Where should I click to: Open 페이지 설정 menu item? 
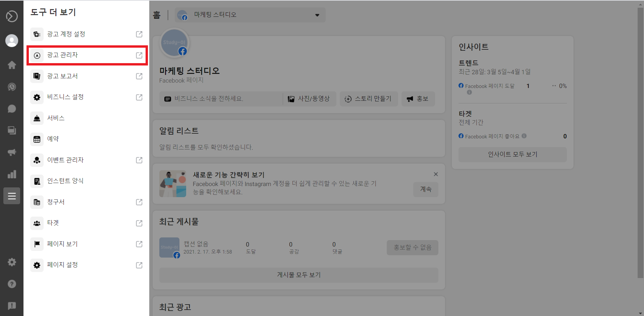pos(87,265)
